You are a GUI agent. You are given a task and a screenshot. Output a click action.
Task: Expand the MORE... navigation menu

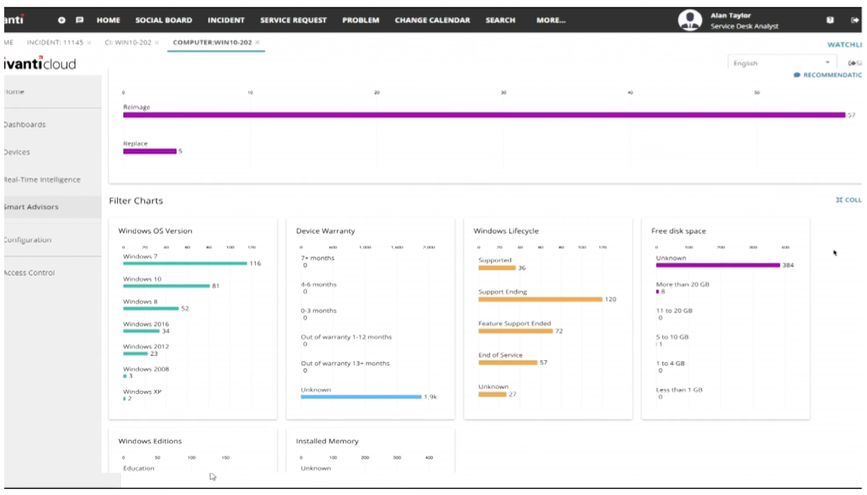coord(551,20)
